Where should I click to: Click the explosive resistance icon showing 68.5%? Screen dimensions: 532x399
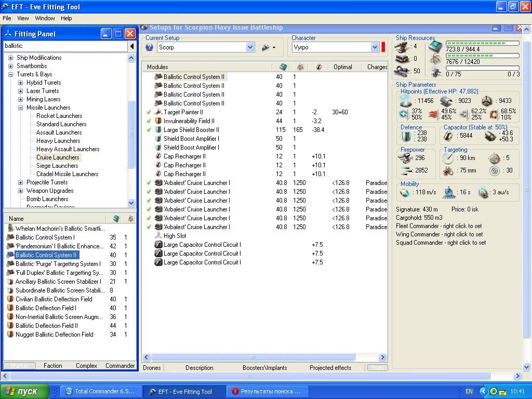pyautogui.click(x=494, y=114)
